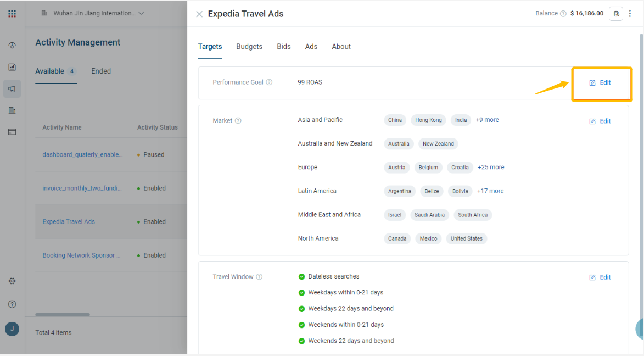Click the Travel Window help icon
Screen dimensions: 644x356
pos(259,277)
